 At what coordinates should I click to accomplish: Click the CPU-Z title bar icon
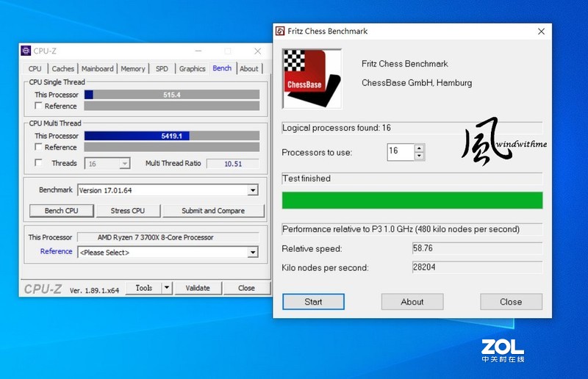coord(26,51)
